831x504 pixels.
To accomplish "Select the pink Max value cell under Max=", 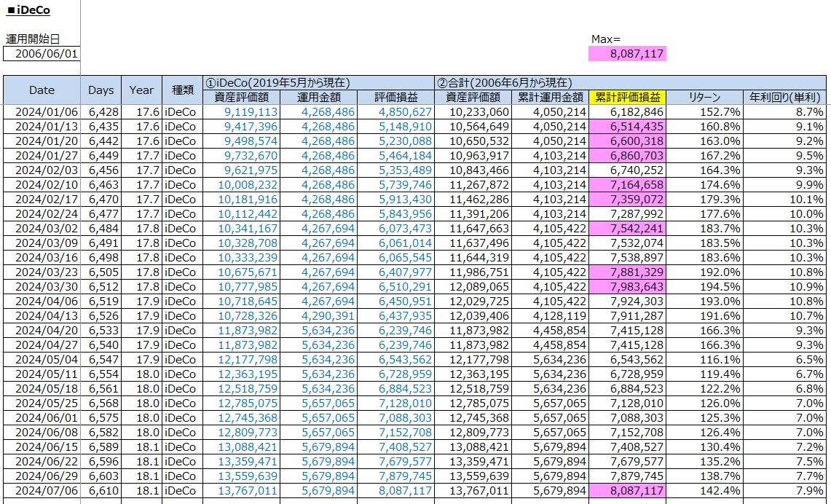I will (627, 54).
